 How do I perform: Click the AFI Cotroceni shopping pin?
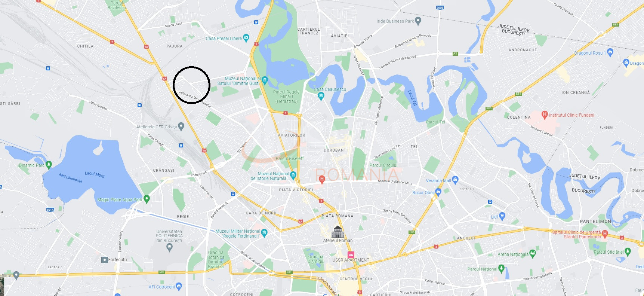point(179,286)
